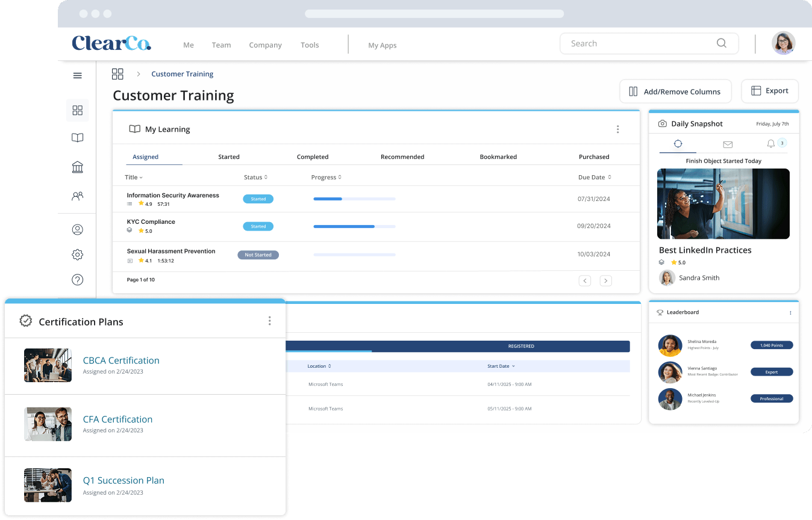Sort the table by Title
This screenshot has height=520, width=812.
coord(134,178)
